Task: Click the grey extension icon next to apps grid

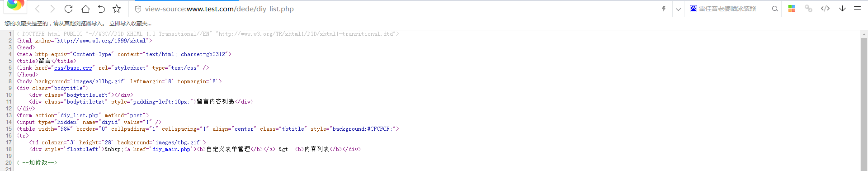Action: [x=808, y=9]
